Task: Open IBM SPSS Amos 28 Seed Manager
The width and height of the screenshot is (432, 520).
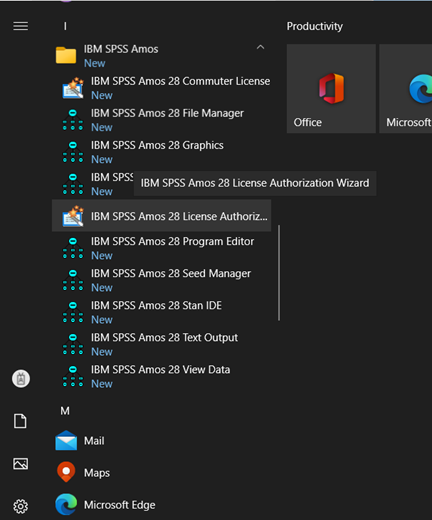Action: point(171,273)
